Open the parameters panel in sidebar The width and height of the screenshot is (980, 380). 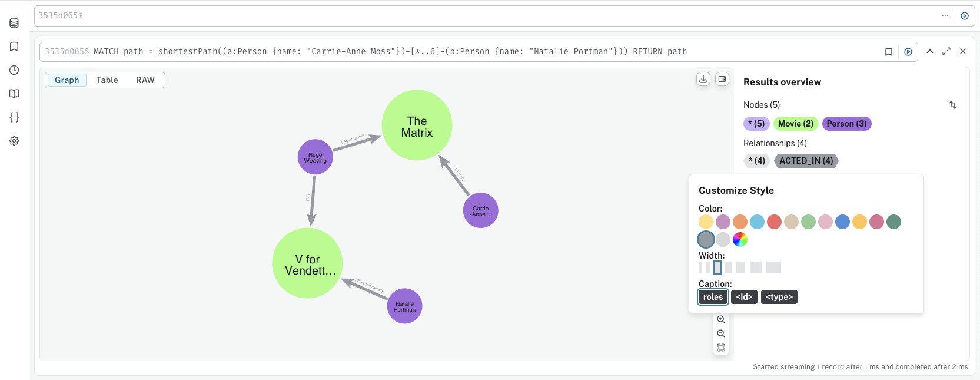click(x=14, y=117)
